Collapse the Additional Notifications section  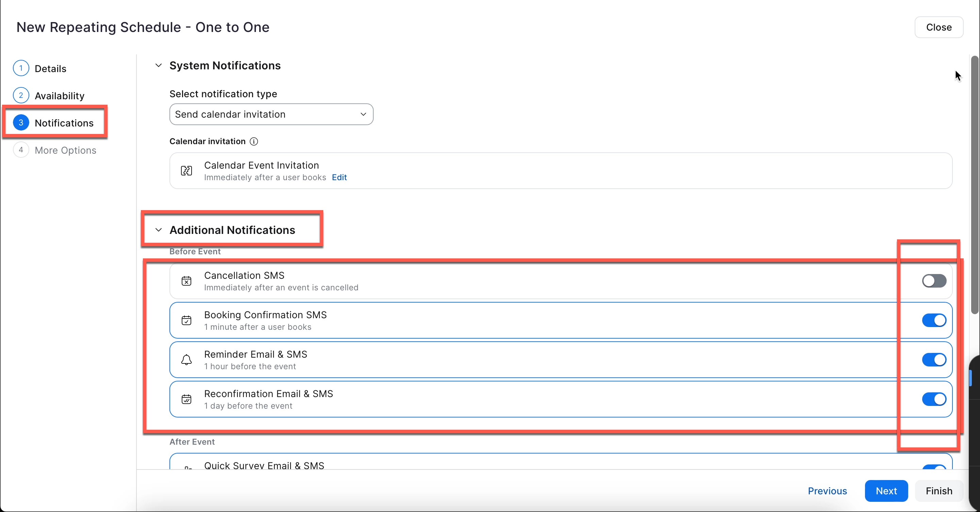(159, 230)
